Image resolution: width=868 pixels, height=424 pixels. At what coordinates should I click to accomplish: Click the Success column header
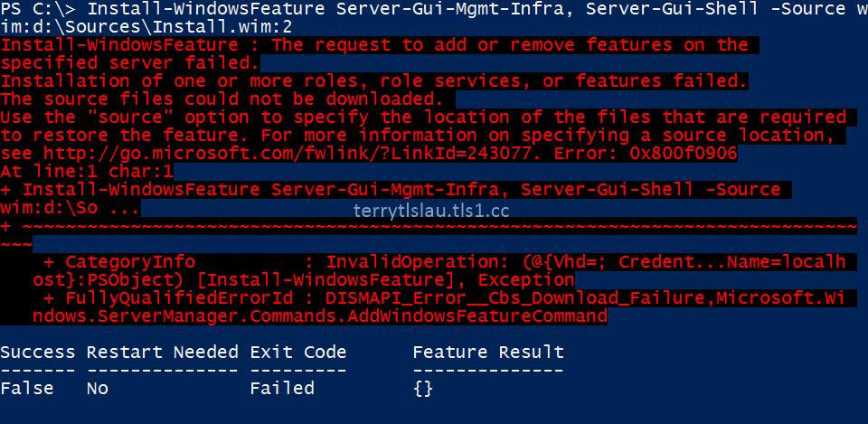[38, 352]
